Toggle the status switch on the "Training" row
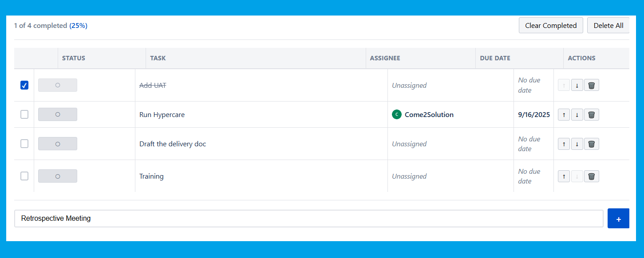This screenshot has width=644, height=258. [x=58, y=176]
